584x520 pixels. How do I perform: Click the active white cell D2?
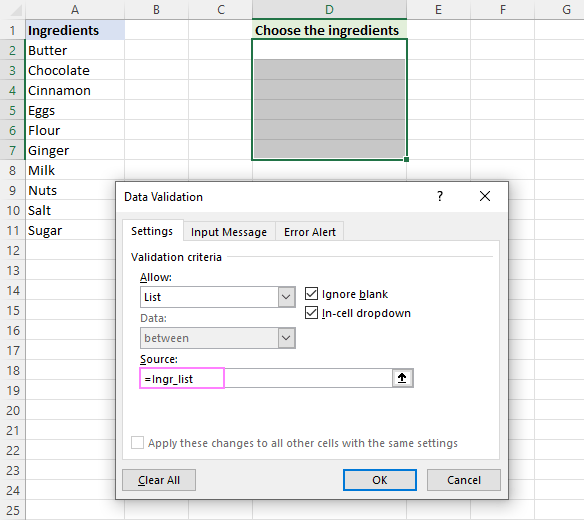click(x=329, y=50)
